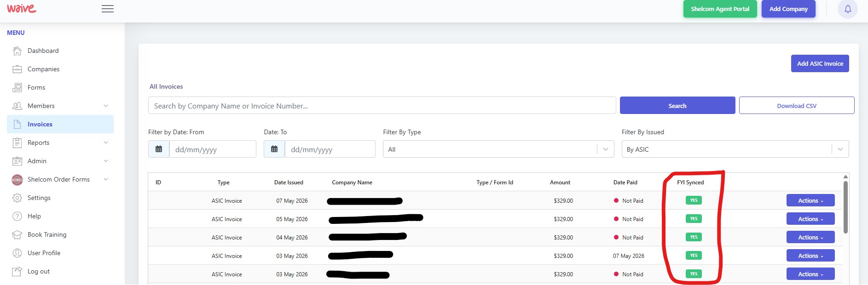Open calendar icon for Date From
Screen dimensions: 868x285
[159, 149]
